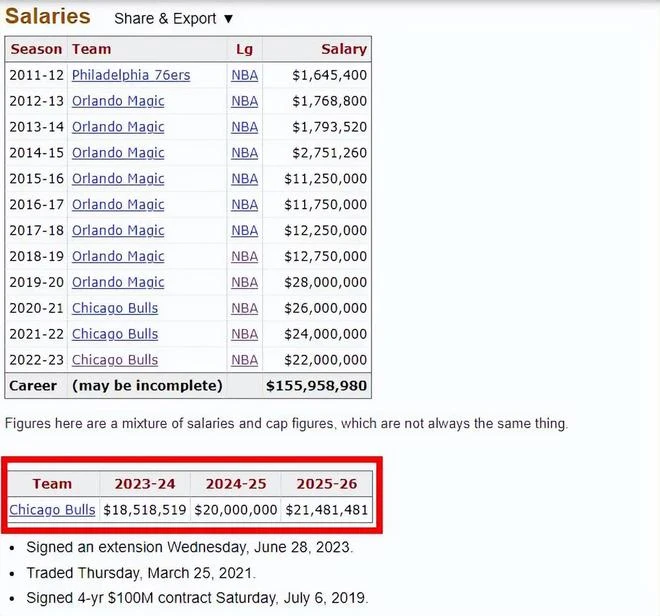Open Chicago Bulls link in contract table
This screenshot has width=660, height=616.
pyautogui.click(x=52, y=509)
